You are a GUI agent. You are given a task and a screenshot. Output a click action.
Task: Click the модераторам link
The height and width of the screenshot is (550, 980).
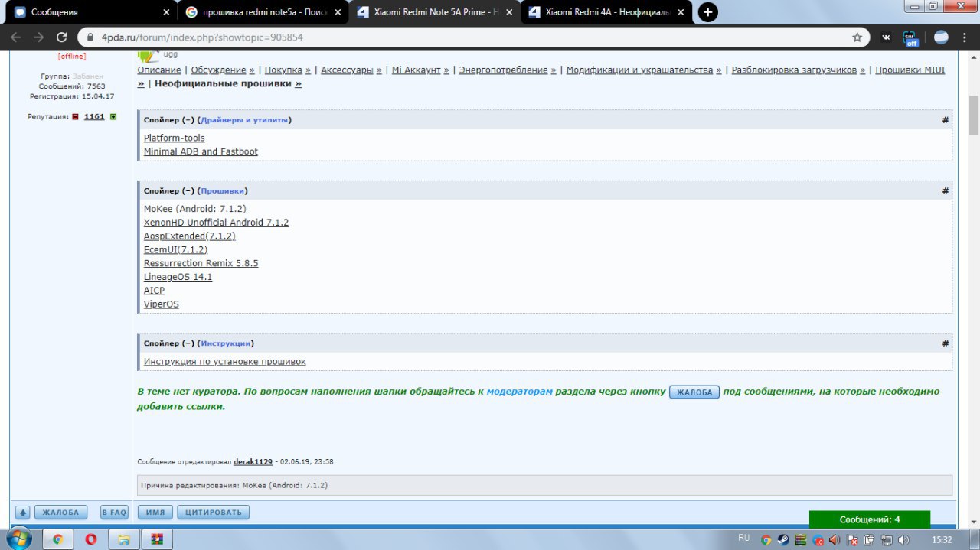point(519,391)
